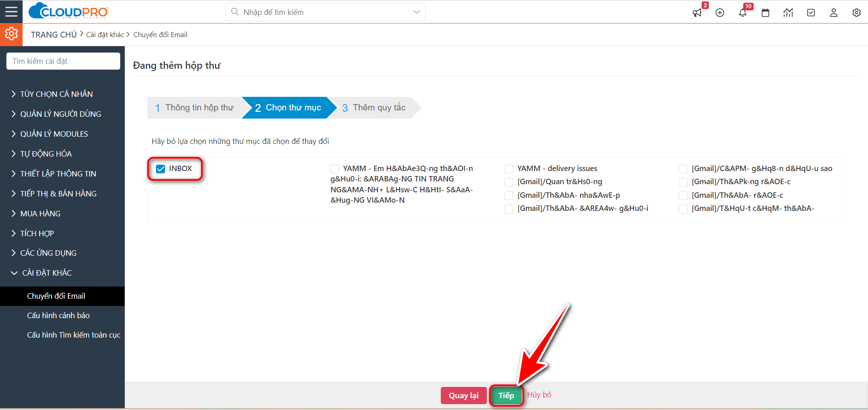Focus the global search input field
Image resolution: width=868 pixels, height=410 pixels.
[325, 12]
